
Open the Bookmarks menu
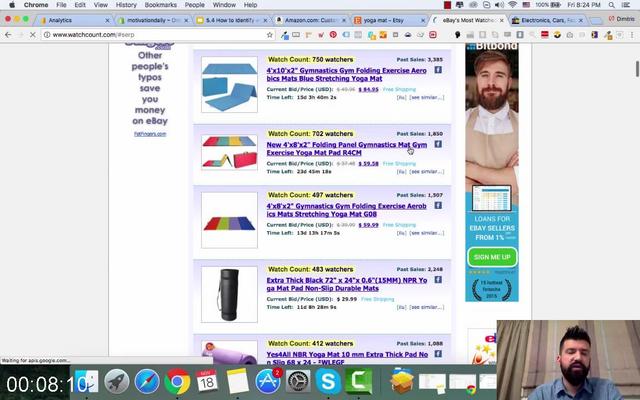(160, 5)
